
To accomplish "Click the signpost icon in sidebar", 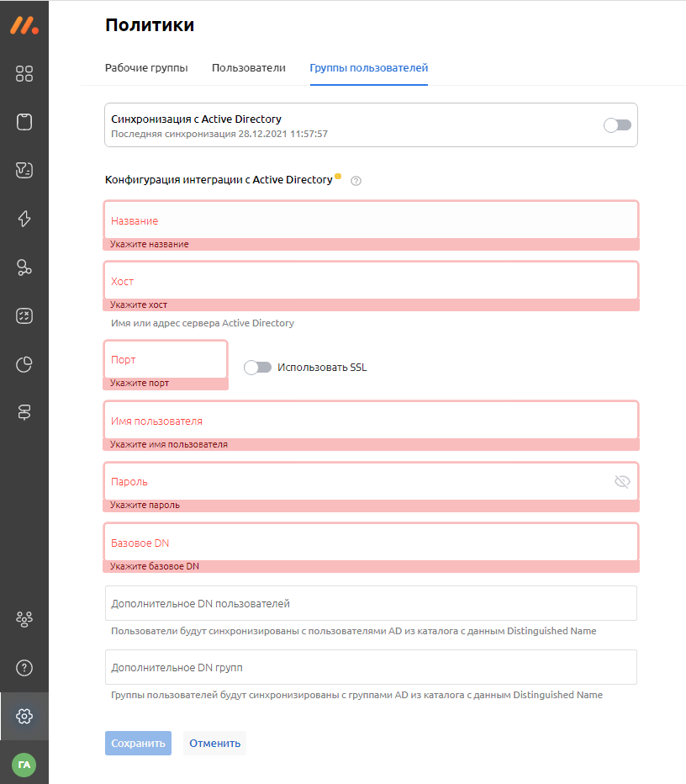I will tap(24, 412).
